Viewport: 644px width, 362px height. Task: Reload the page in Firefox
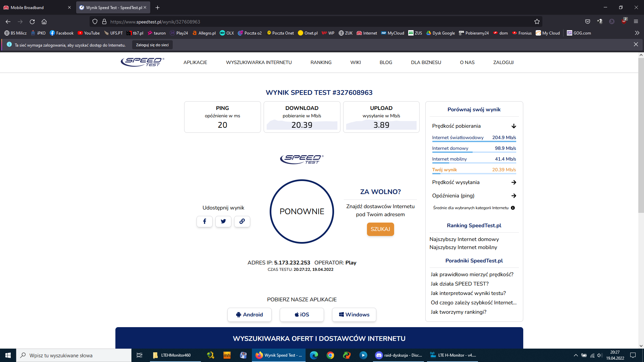click(32, 21)
